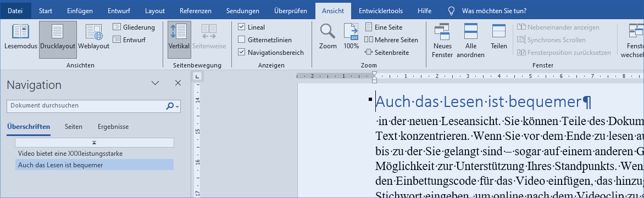
Task: Open the Datei tab
Action: point(15,10)
